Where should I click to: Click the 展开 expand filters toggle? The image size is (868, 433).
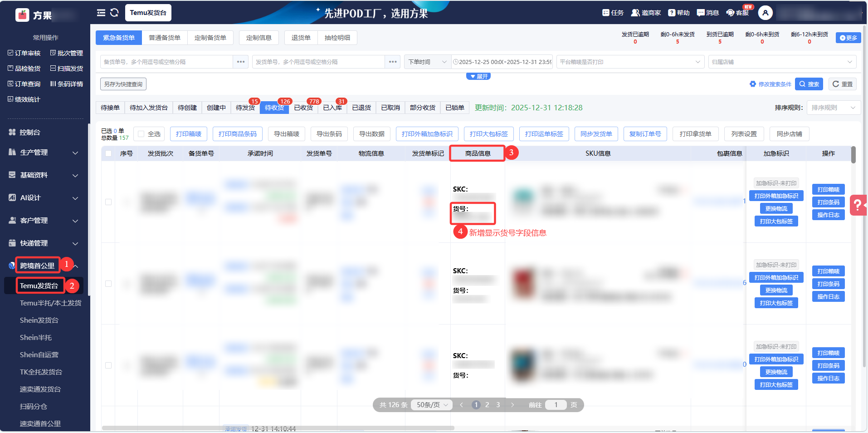point(478,76)
